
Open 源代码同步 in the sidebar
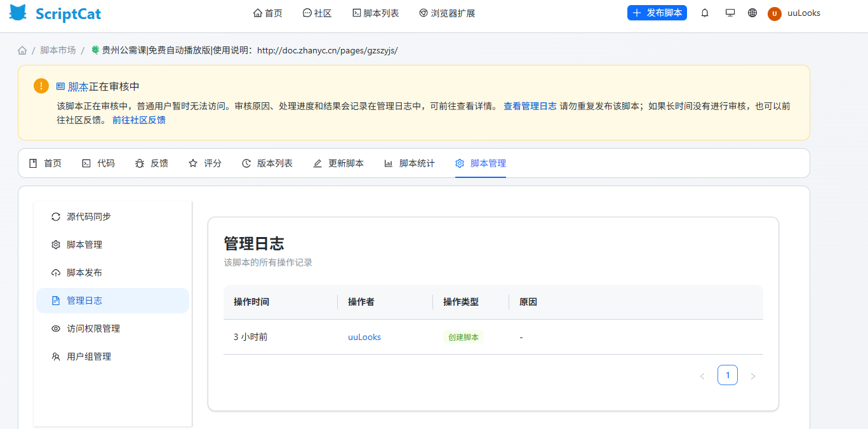coord(112,217)
